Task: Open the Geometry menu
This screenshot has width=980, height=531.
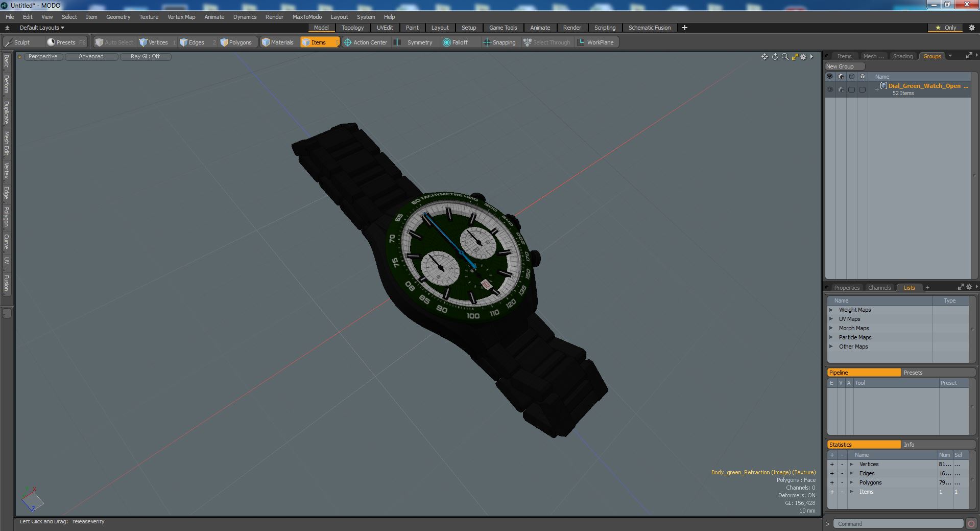Action: pos(118,17)
